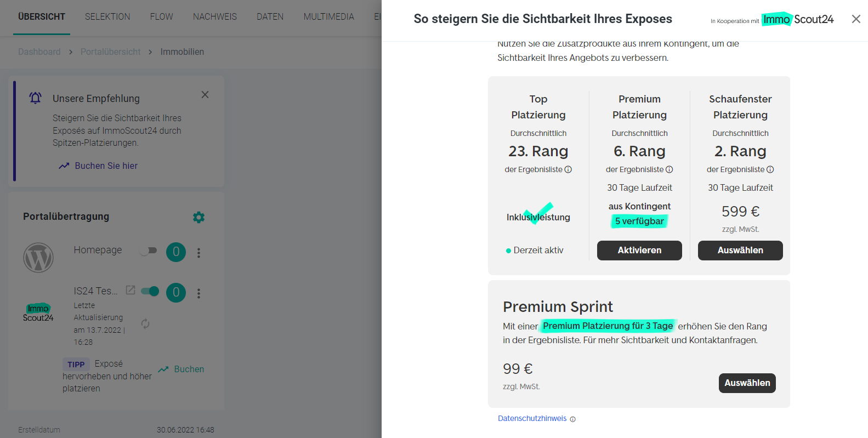Enable the Homepage portal toggle
This screenshot has height=438, width=868.
click(x=149, y=251)
